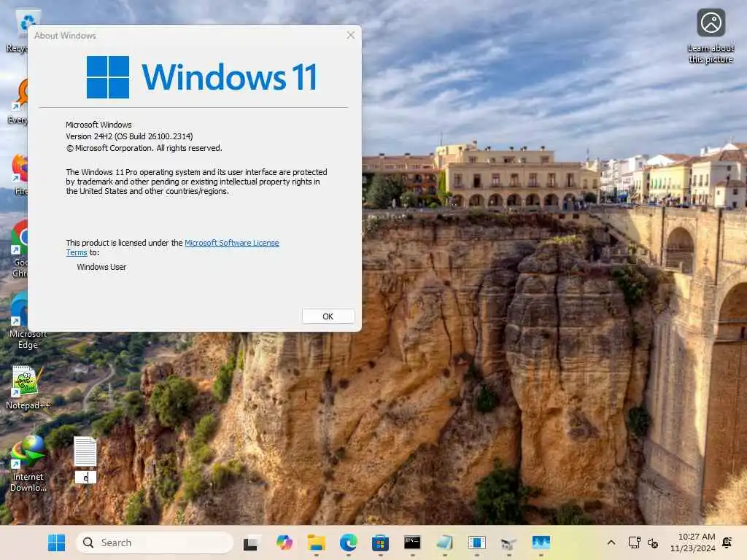
Task: Select the Everything desktop shortcut
Action: (x=18, y=101)
